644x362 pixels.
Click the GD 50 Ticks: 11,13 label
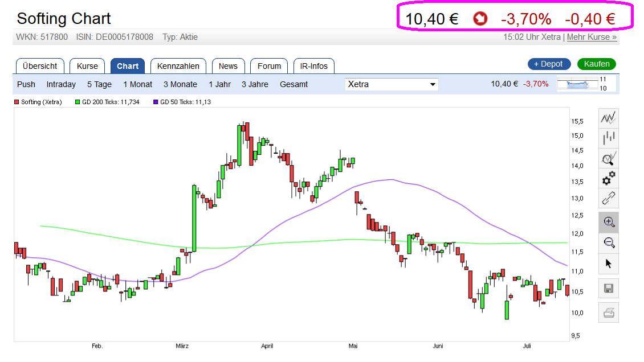pyautogui.click(x=186, y=102)
